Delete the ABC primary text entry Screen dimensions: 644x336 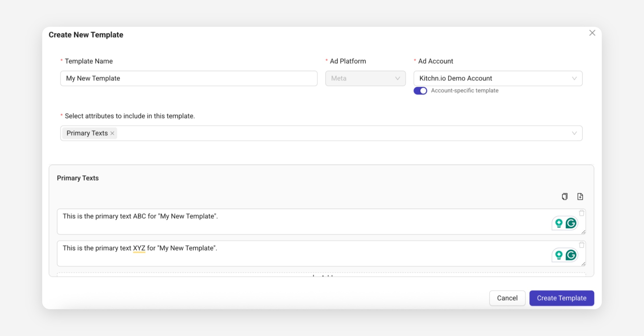coord(581,213)
